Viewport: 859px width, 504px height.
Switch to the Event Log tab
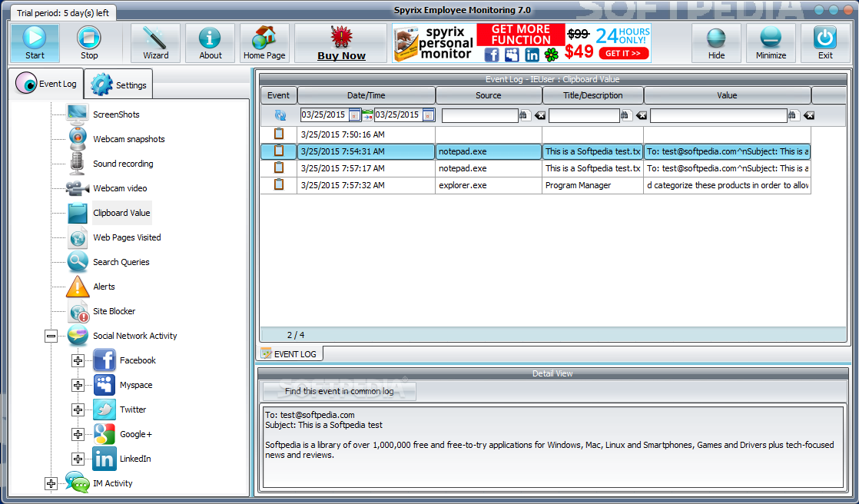[x=46, y=83]
